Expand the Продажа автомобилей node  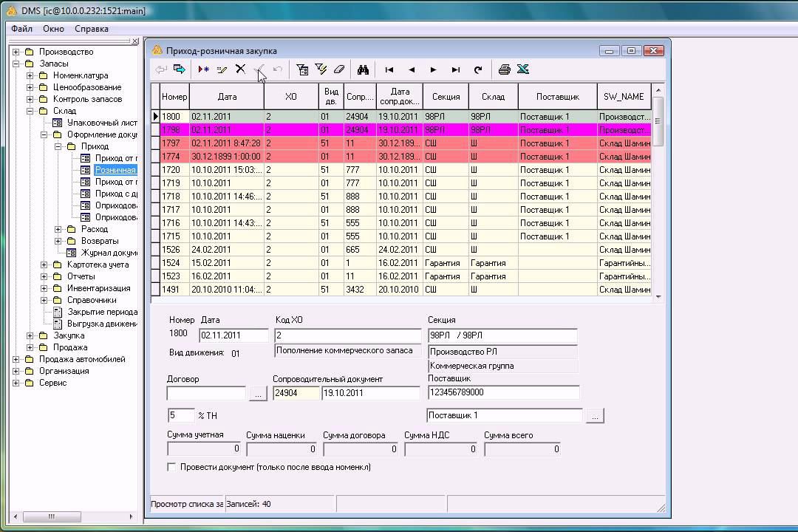(x=16, y=359)
